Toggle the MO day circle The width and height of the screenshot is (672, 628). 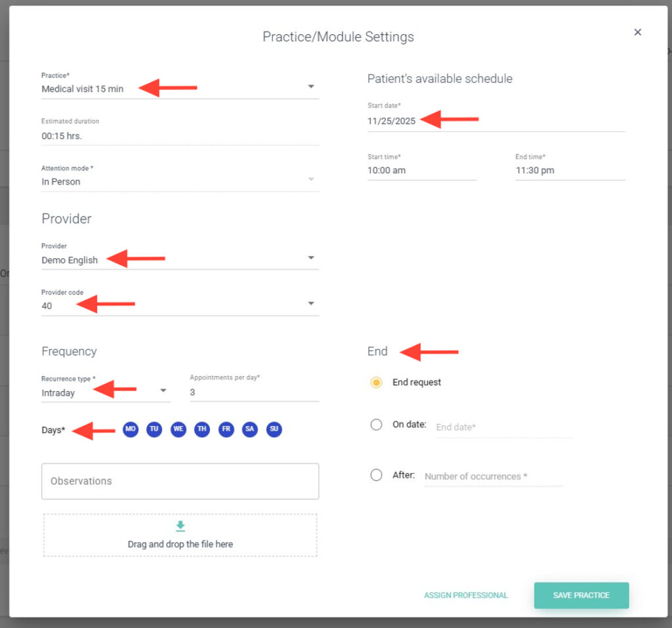(x=131, y=429)
